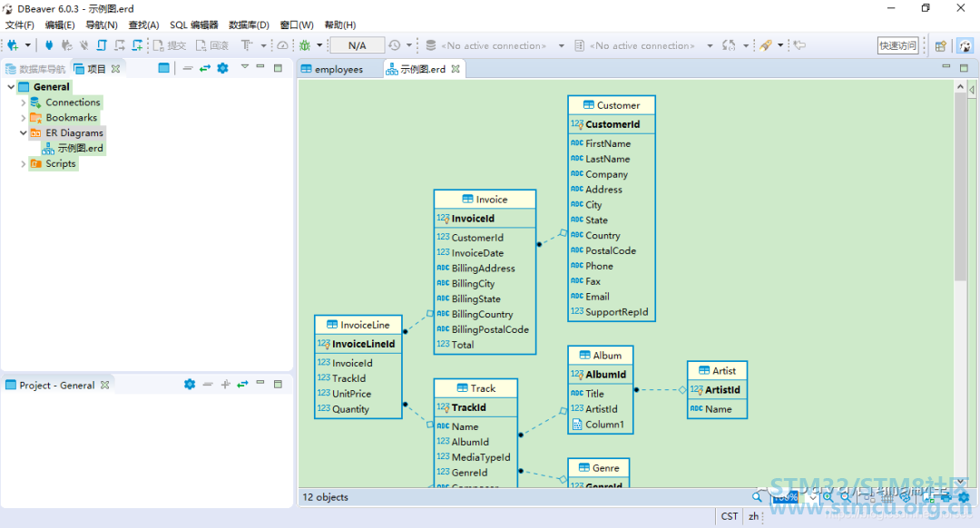Collapse the ER Diagrams tree node
Screen dimensions: 980x528
click(23, 133)
